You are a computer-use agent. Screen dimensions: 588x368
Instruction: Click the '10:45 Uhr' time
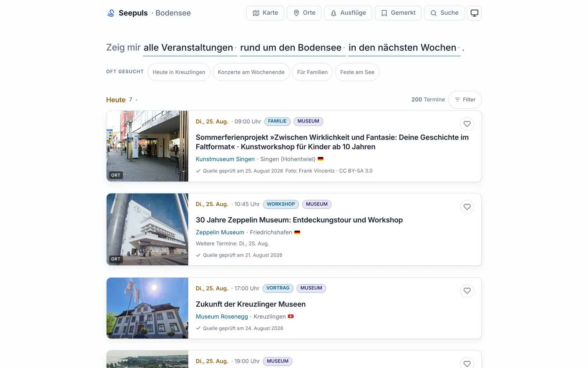coord(247,204)
